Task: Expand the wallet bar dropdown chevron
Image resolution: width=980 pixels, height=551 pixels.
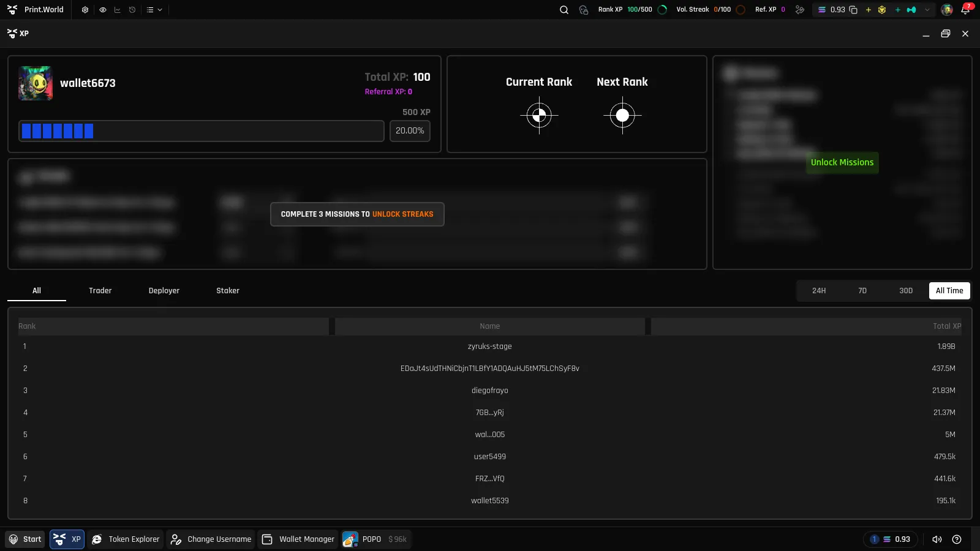Action: 927,10
